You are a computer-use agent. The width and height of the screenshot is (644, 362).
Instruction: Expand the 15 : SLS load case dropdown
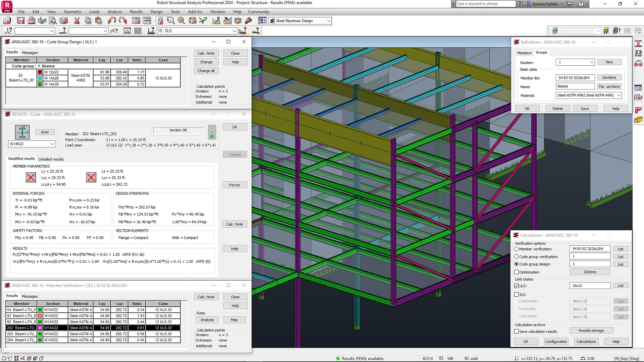tap(234, 31)
